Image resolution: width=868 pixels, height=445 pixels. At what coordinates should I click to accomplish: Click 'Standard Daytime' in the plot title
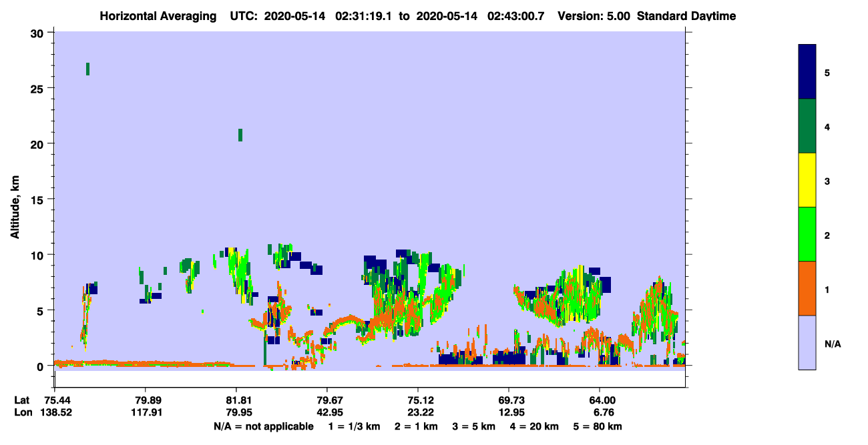coord(686,16)
